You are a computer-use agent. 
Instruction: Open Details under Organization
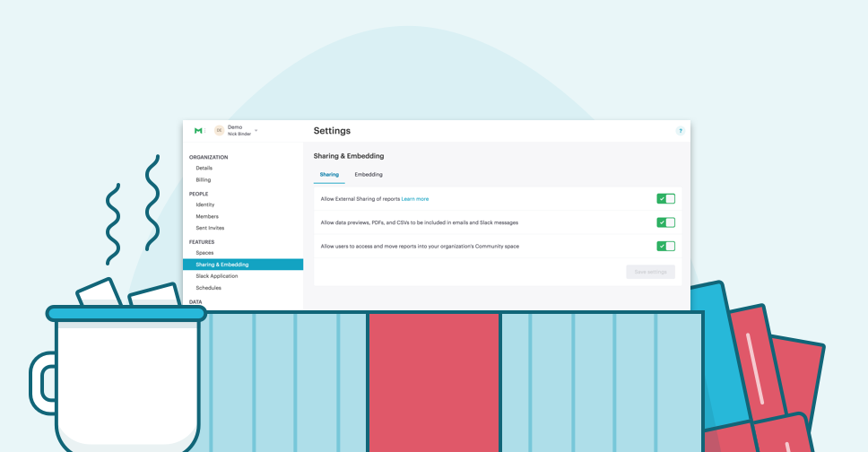[204, 168]
